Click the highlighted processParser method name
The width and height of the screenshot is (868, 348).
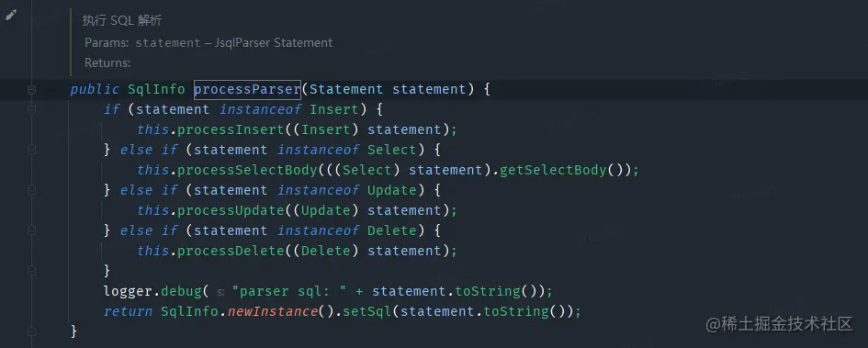tap(247, 90)
